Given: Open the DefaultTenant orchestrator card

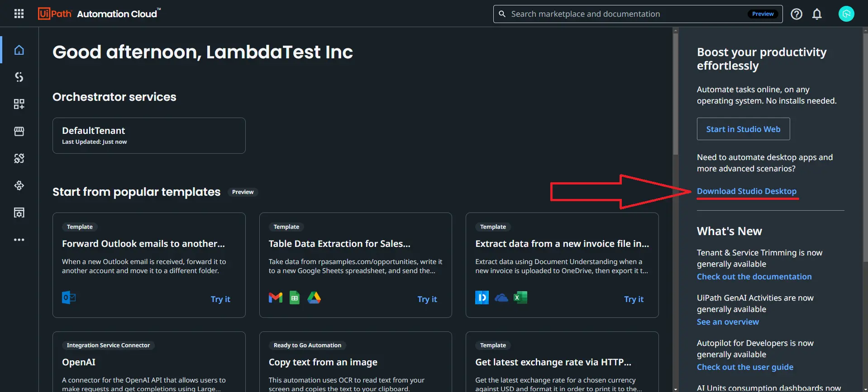Looking at the screenshot, I should coord(149,136).
